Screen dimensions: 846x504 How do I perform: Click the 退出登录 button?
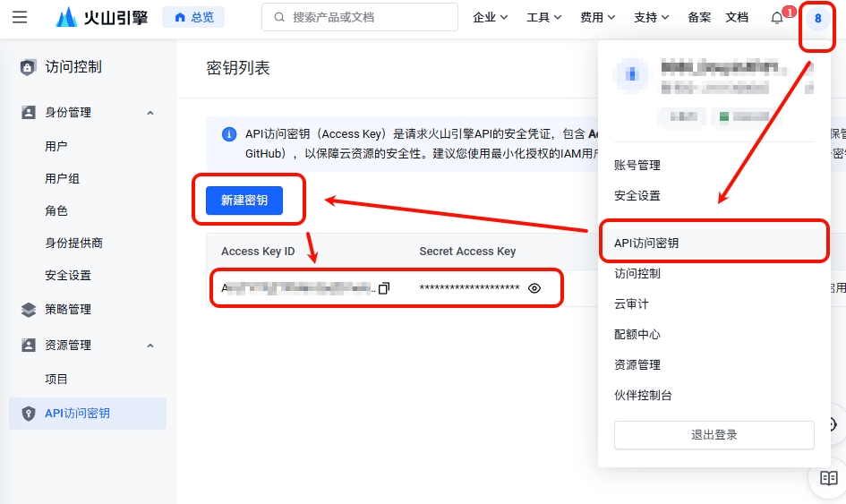714,435
